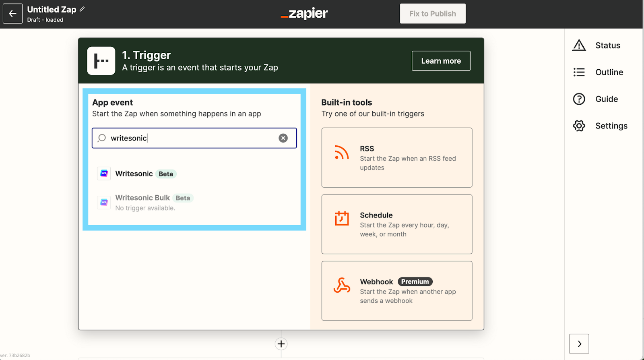The height and width of the screenshot is (360, 644).
Task: Open the Zapier logo home link
Action: tap(304, 14)
